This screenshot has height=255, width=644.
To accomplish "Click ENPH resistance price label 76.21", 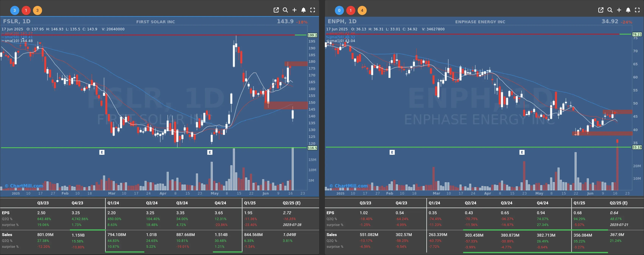I will 637,34.
